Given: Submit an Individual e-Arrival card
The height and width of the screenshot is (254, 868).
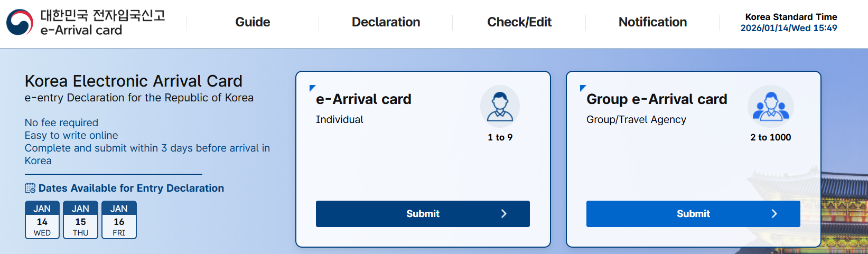Looking at the screenshot, I should click(x=423, y=214).
